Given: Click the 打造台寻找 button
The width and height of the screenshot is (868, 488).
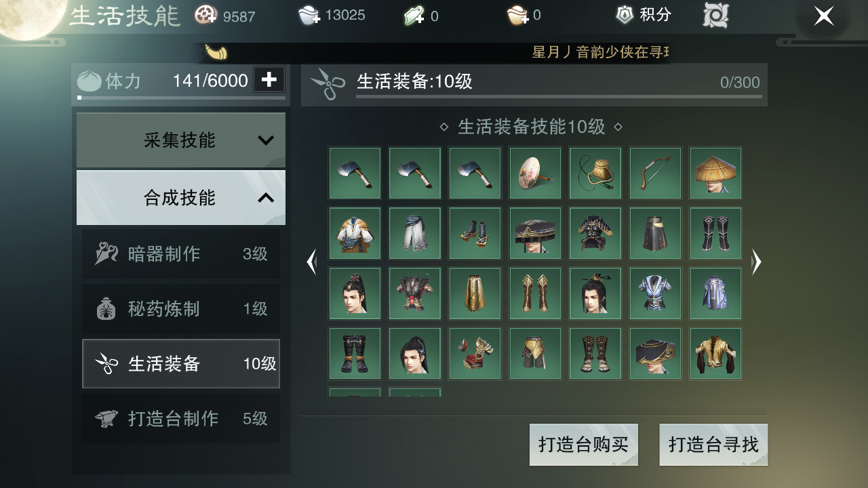Looking at the screenshot, I should point(713,445).
